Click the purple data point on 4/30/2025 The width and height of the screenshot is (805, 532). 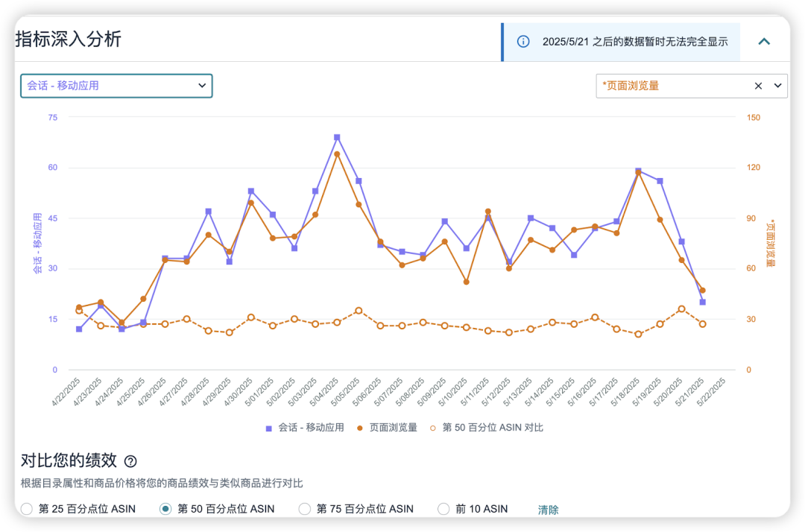[251, 191]
